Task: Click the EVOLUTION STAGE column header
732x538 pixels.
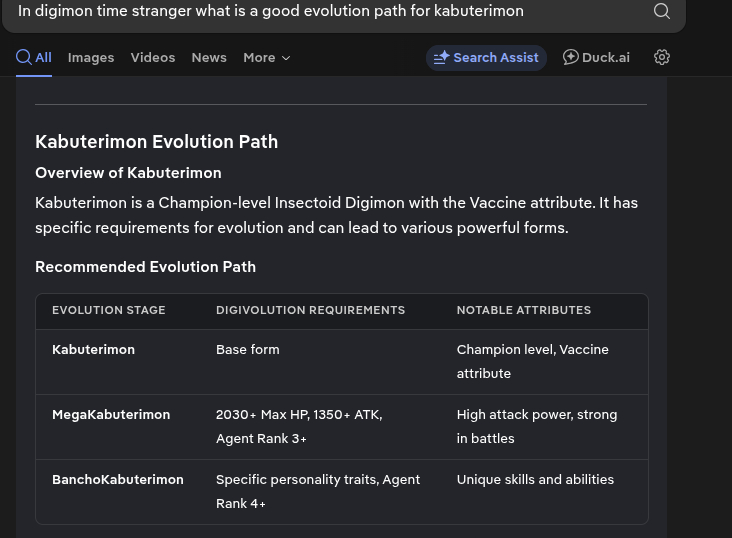Action: [109, 310]
